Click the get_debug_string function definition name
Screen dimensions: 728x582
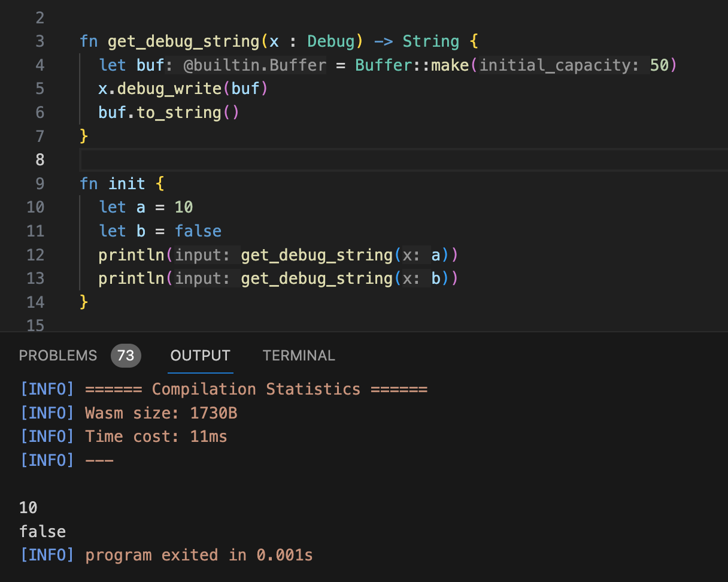point(184,41)
